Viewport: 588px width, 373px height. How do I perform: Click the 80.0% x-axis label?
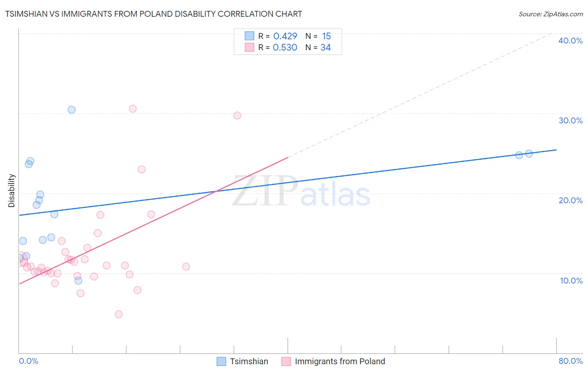click(570, 361)
